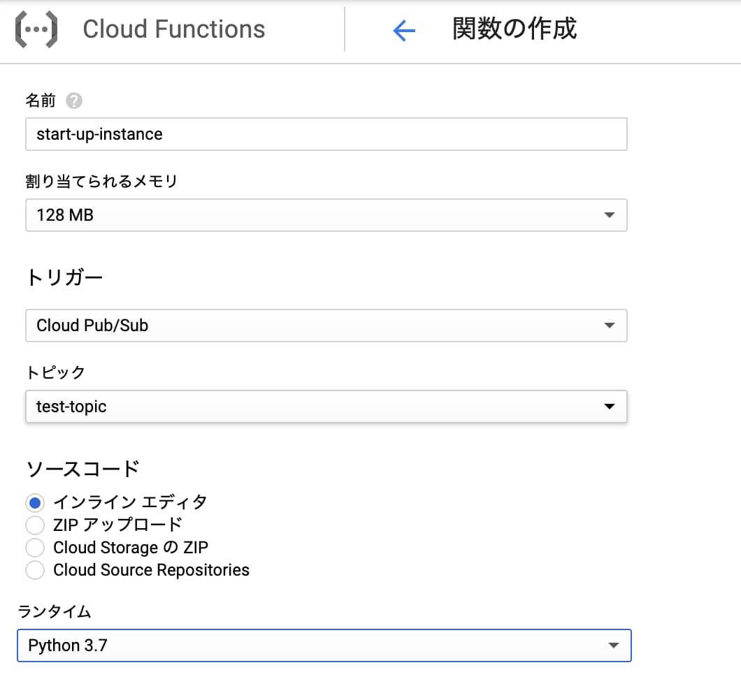The width and height of the screenshot is (741, 700).
Task: Open the Cloud Pub/Sub trigger dropdown
Action: coord(326,326)
